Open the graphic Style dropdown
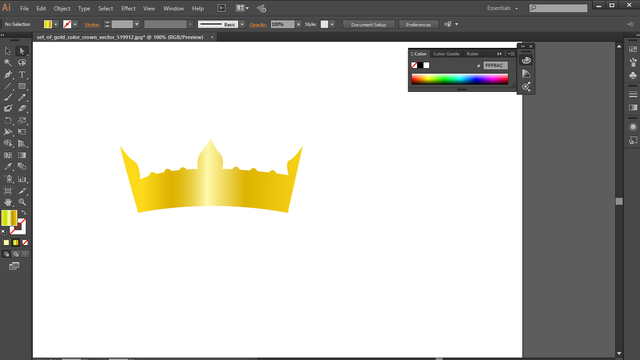The width and height of the screenshot is (640, 360). click(332, 24)
